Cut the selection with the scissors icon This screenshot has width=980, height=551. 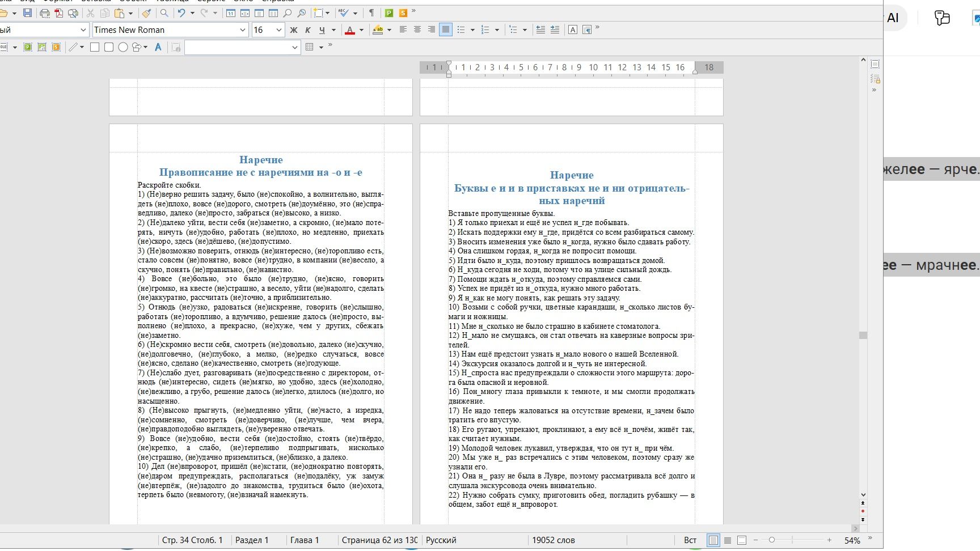(x=90, y=13)
